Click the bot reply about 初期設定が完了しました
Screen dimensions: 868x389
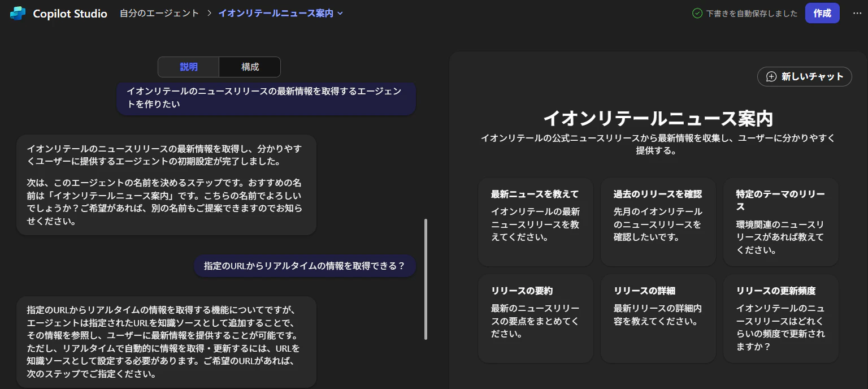click(x=166, y=185)
